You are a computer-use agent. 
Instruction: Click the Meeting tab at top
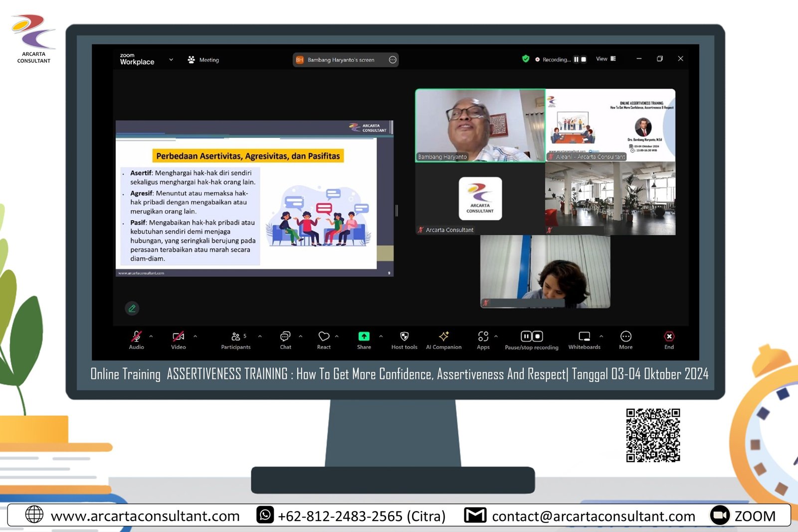[203, 60]
